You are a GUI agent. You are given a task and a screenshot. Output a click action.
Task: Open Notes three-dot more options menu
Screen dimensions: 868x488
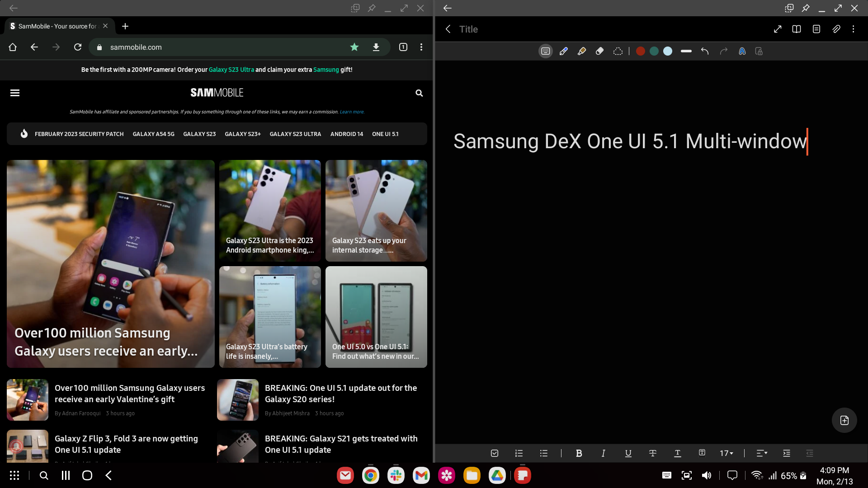pos(853,29)
